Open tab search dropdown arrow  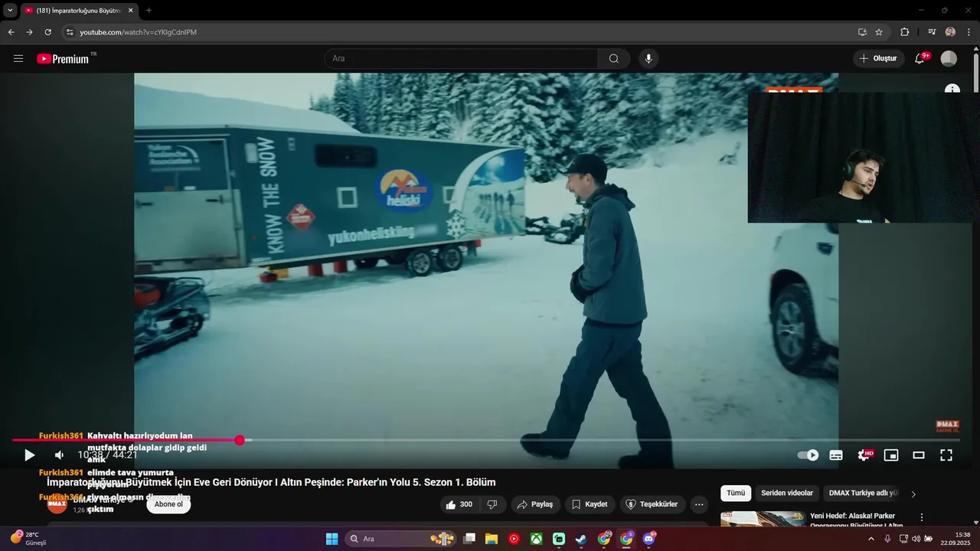click(10, 10)
